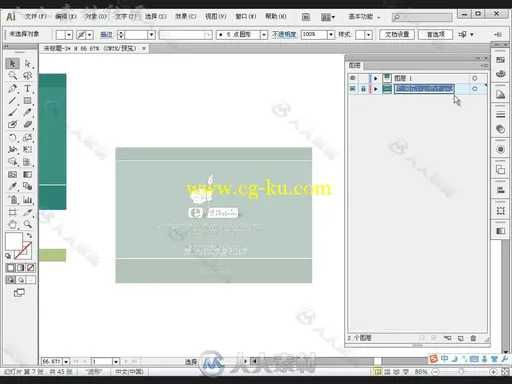Image resolution: width=512 pixels, height=384 pixels.
Task: Select the Blob Brush tool
Action: click(12, 124)
